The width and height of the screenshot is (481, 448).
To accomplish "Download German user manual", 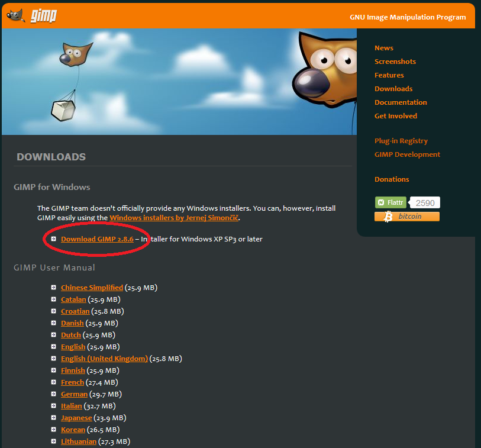I will click(74, 394).
